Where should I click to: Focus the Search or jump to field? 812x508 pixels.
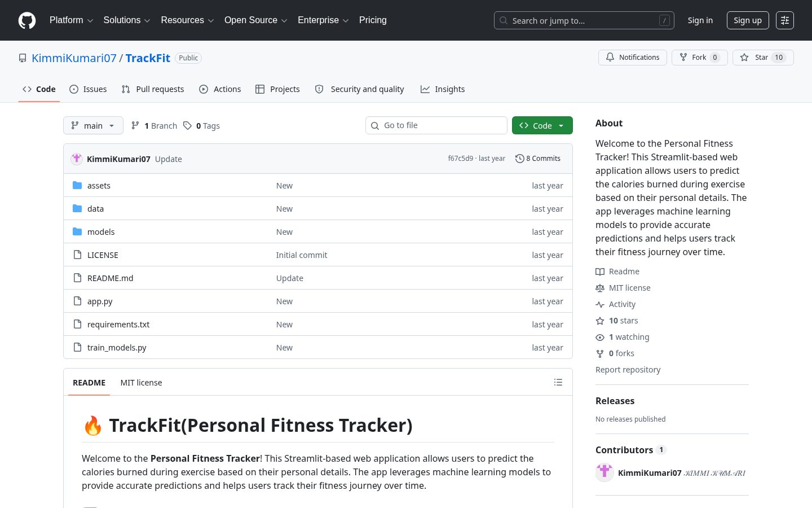tap(584, 20)
